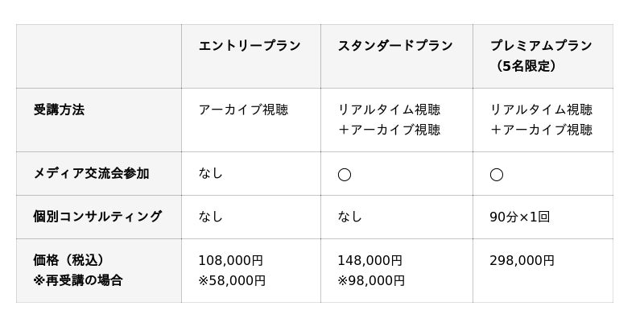Image resolution: width=644 pixels, height=327 pixels.
Task: Click アーカイブ視聴 in the エントリープラン column
Action: (x=243, y=110)
